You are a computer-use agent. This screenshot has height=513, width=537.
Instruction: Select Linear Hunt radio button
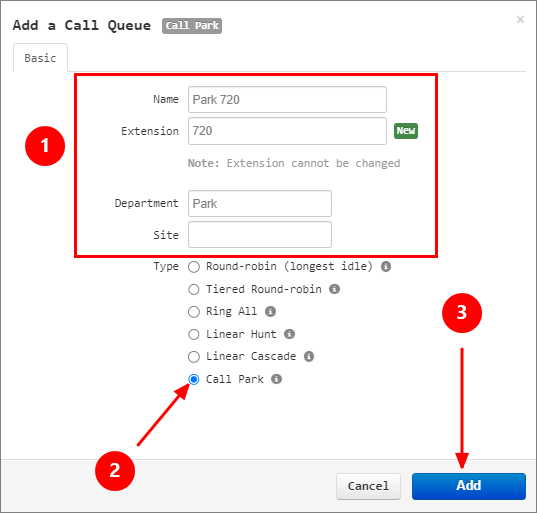(x=194, y=334)
